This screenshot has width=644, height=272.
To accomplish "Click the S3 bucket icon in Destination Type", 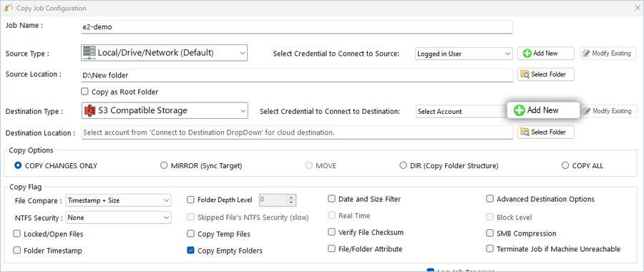I will click(x=89, y=110).
